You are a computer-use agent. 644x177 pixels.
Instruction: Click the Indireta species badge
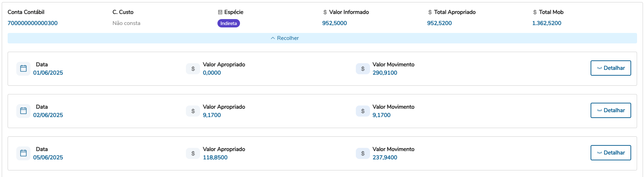point(229,23)
